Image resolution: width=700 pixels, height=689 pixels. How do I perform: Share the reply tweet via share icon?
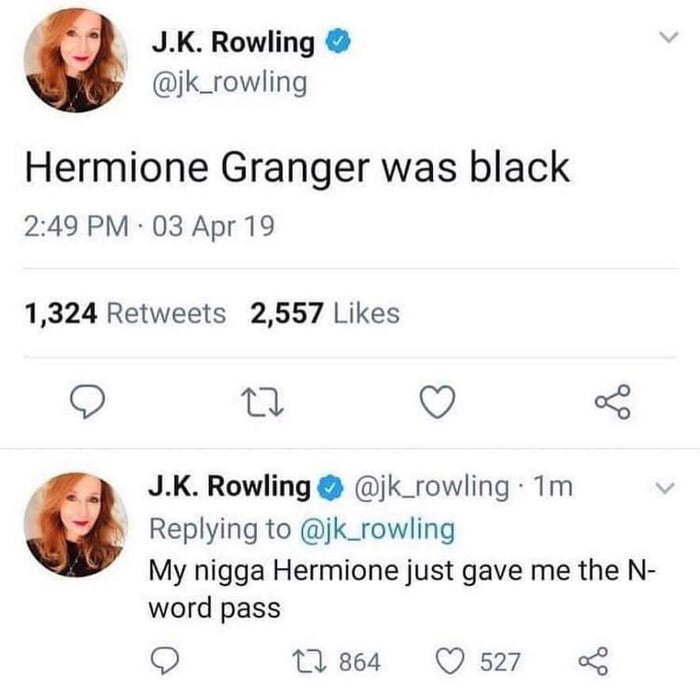pyautogui.click(x=593, y=661)
